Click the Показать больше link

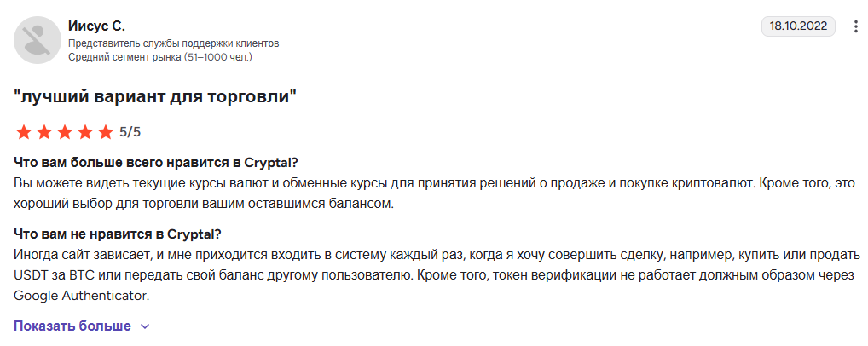pos(72,326)
